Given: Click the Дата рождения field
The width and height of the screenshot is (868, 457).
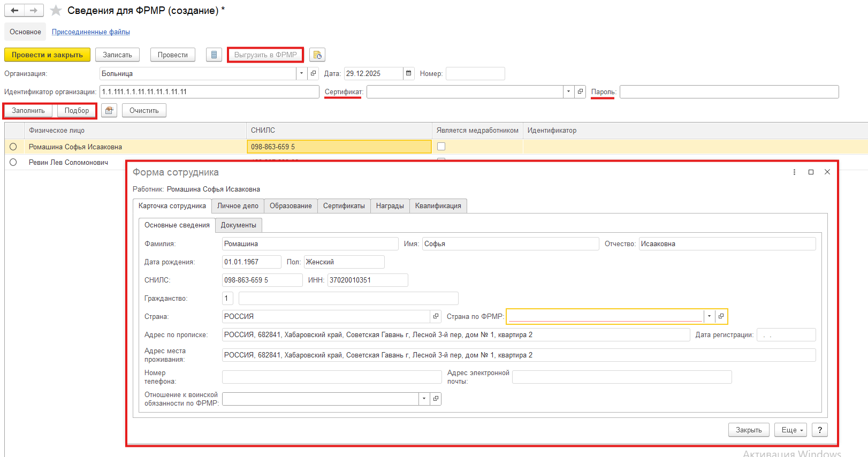Looking at the screenshot, I should tap(252, 262).
